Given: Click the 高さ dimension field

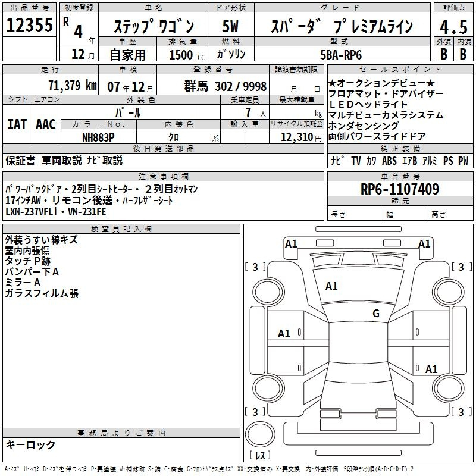Looking at the screenshot, I should [450, 213].
